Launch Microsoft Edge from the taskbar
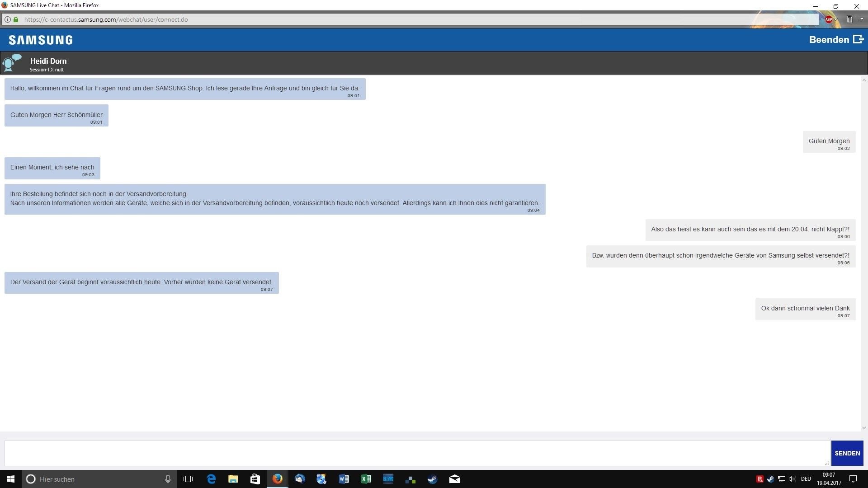The image size is (868, 488). [x=211, y=479]
